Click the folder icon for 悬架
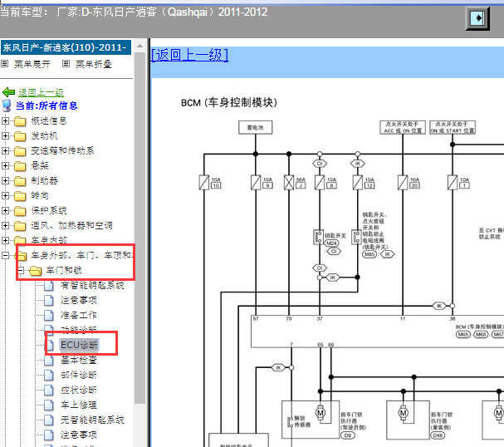Screen dimensions: 504x447 [x=20, y=166]
